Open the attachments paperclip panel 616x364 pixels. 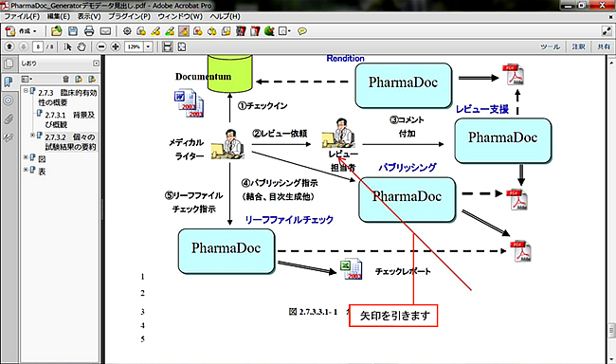pos(9,118)
